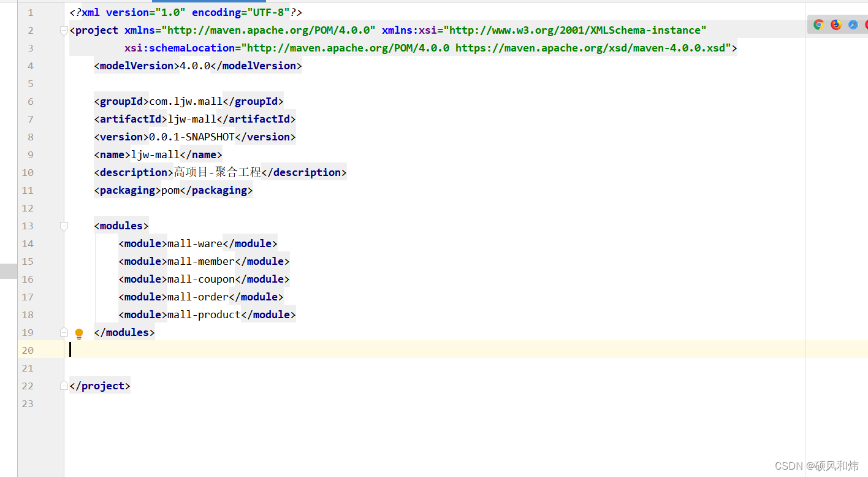Image resolution: width=868 pixels, height=477 pixels.
Task: Click line number 22 in the gutter
Action: 28,386
